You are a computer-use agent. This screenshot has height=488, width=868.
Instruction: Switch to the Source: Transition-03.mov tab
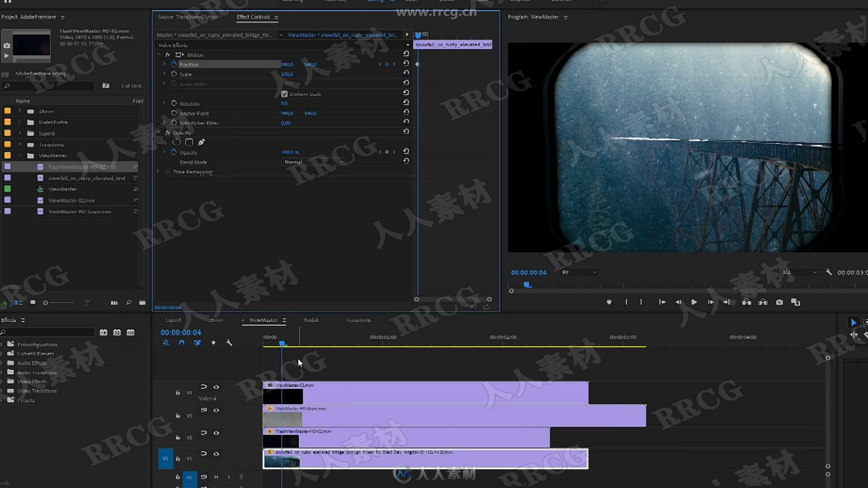[187, 17]
